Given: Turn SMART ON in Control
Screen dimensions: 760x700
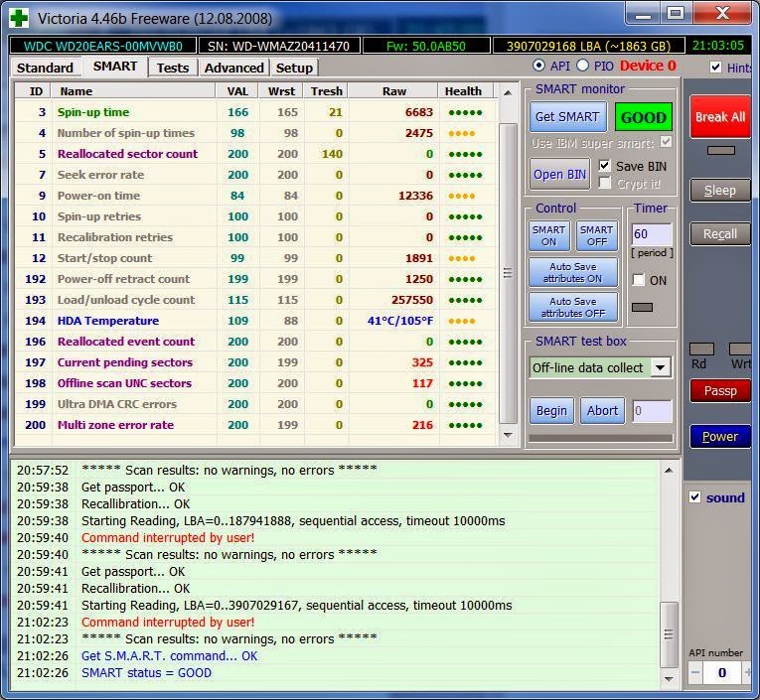Looking at the screenshot, I should [548, 235].
